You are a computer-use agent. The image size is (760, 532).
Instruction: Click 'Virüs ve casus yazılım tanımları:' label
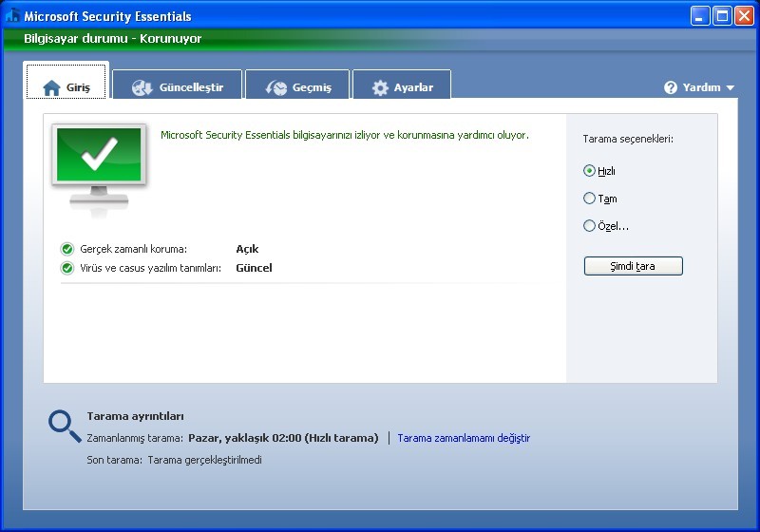[x=151, y=268]
